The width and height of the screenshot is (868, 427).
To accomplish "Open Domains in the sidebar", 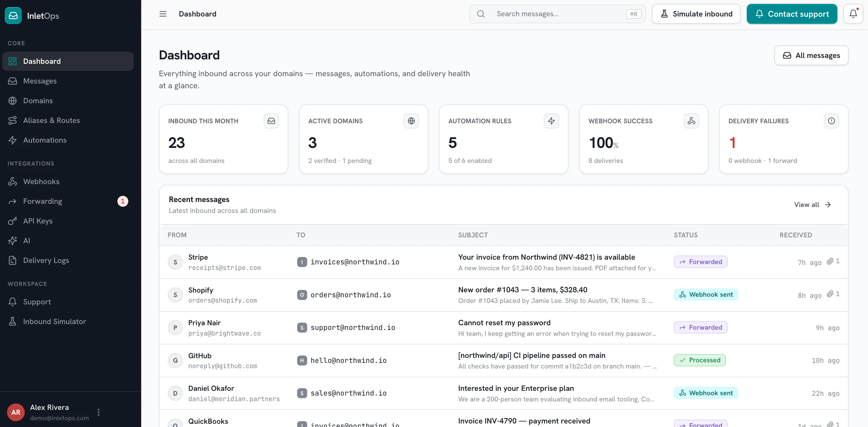I will tap(68, 101).
